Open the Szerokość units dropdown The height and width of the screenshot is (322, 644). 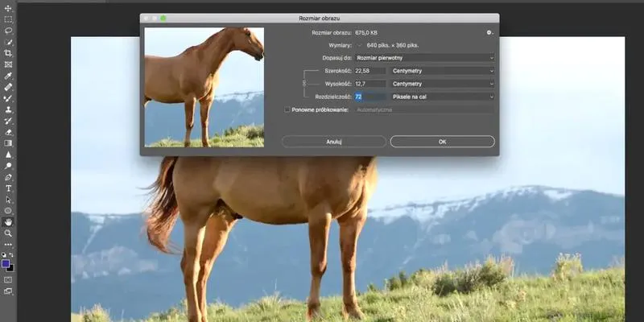pyautogui.click(x=442, y=71)
